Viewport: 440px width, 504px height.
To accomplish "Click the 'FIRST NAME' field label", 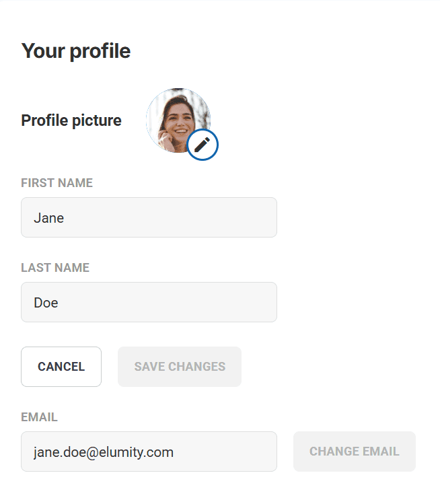I will (57, 183).
